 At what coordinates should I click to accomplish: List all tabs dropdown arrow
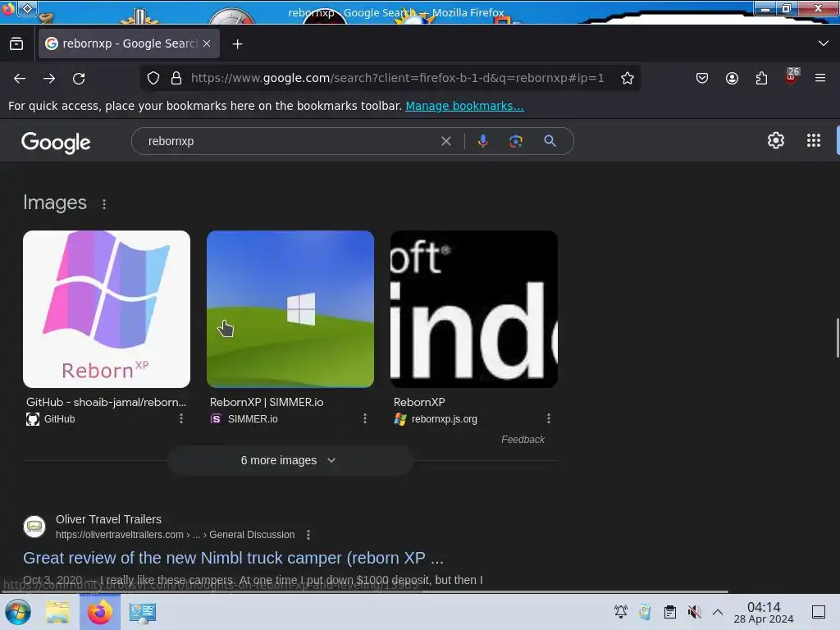pyautogui.click(x=824, y=43)
